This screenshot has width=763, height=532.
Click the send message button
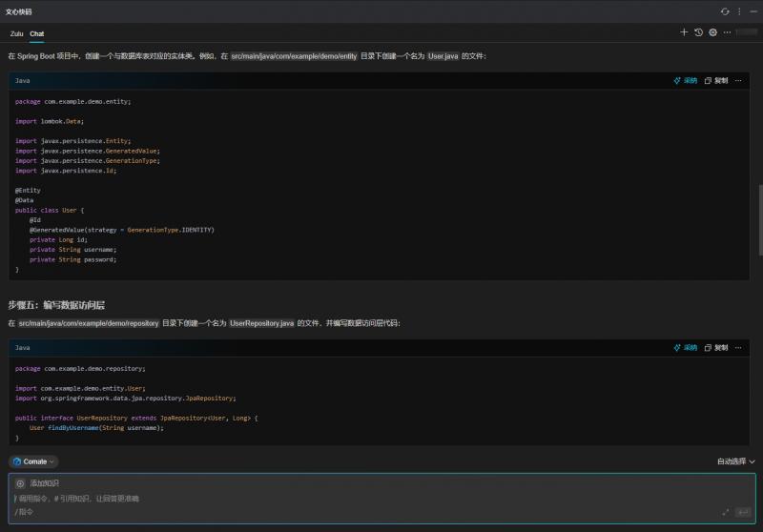(743, 512)
